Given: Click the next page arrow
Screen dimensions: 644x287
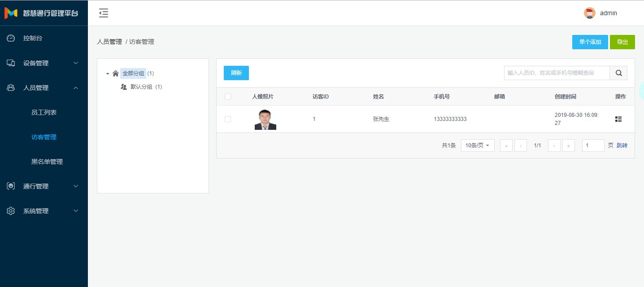Looking at the screenshot, I should coord(554,146).
